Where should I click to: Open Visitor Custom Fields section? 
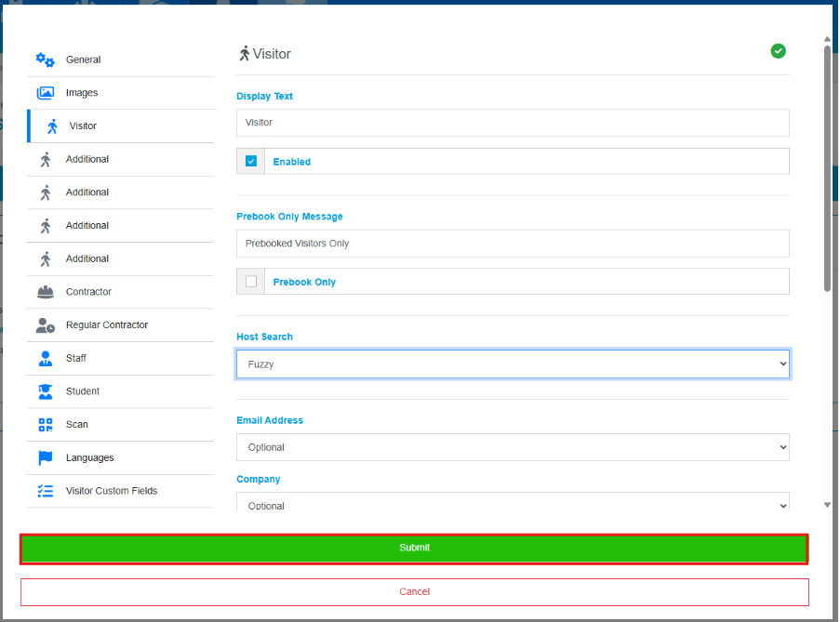click(121, 492)
